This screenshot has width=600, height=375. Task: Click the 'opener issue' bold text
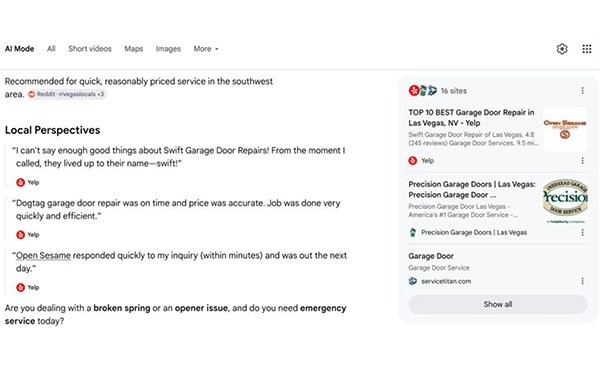click(x=201, y=308)
